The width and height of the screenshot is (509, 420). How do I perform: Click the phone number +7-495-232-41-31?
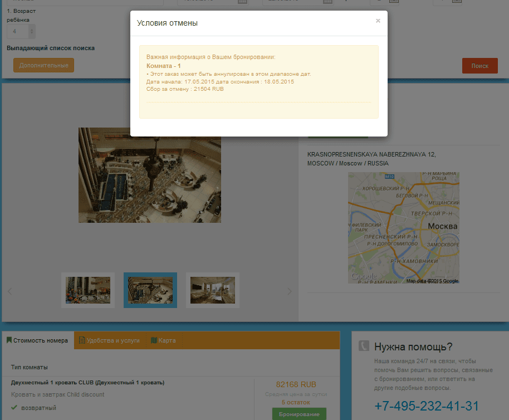click(x=427, y=406)
